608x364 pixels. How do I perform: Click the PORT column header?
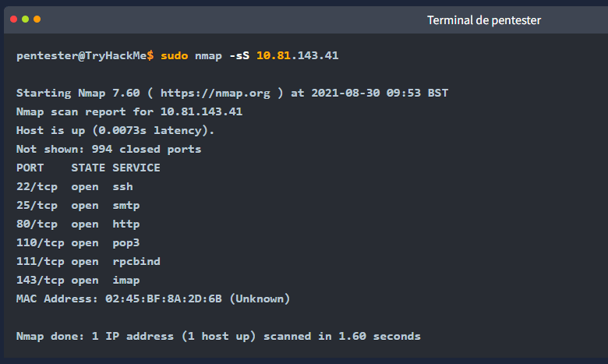(30, 168)
